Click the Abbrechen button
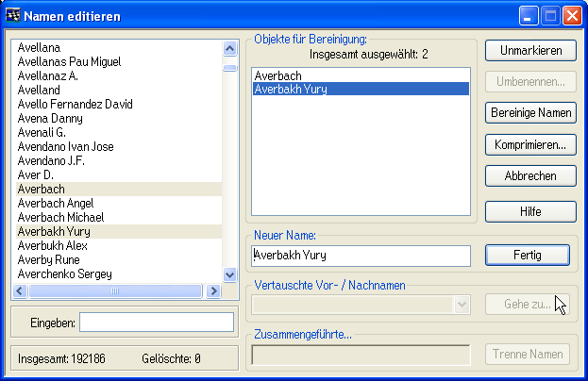The width and height of the screenshot is (588, 381). click(x=530, y=176)
